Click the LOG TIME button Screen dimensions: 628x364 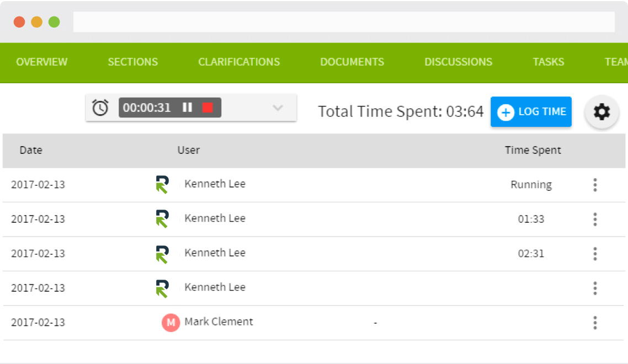(x=531, y=112)
